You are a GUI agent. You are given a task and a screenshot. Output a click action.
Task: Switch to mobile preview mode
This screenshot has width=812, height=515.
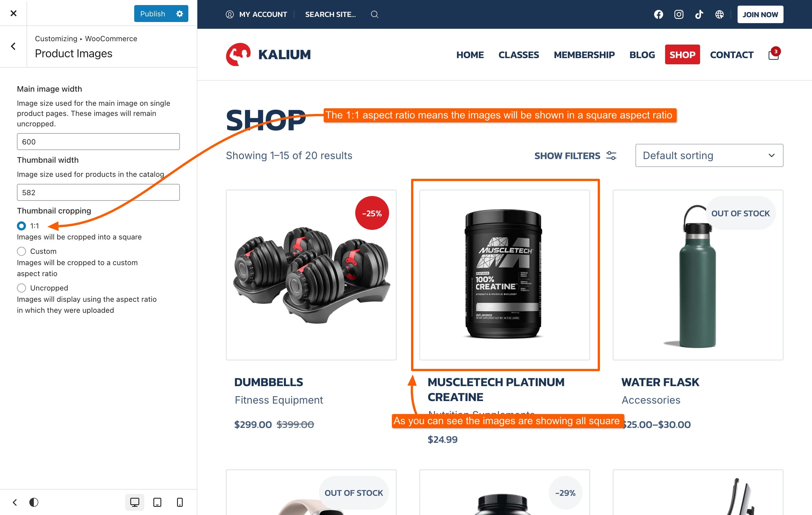tap(180, 502)
